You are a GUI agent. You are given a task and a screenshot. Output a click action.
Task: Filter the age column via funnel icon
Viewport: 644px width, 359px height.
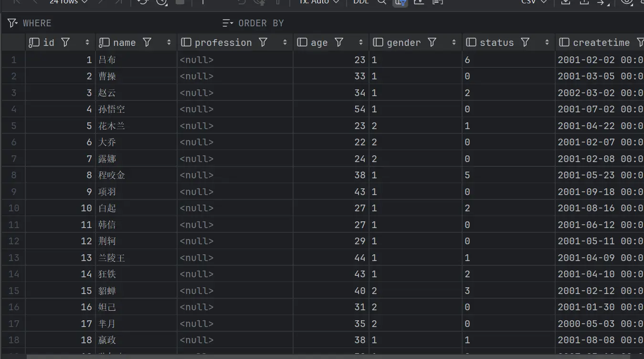[x=339, y=43]
